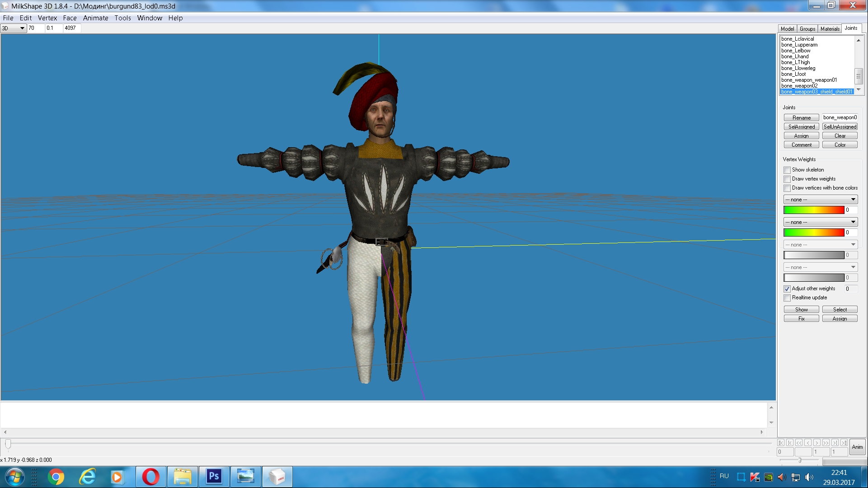The height and width of the screenshot is (488, 868).
Task: Open the Animate menu
Action: (x=95, y=18)
